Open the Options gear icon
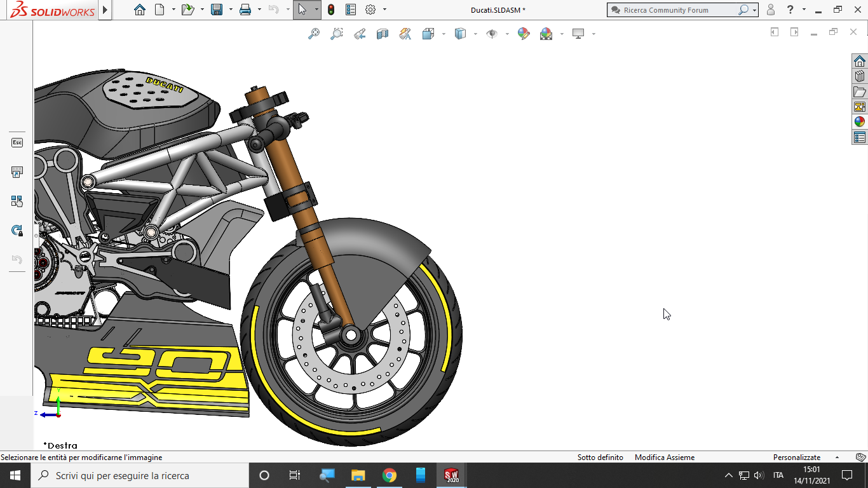Screen dimensions: 868x488 point(371,10)
